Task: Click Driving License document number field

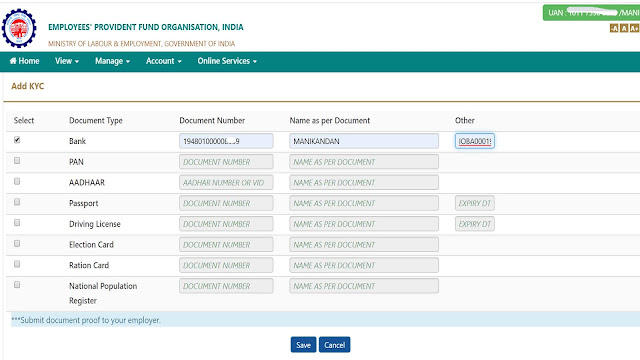Action: 226,224
